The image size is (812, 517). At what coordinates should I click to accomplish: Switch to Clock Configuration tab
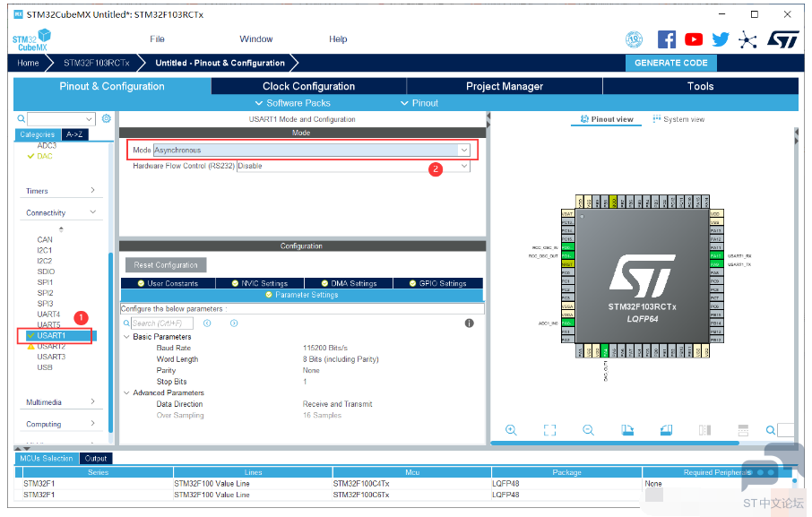click(308, 86)
